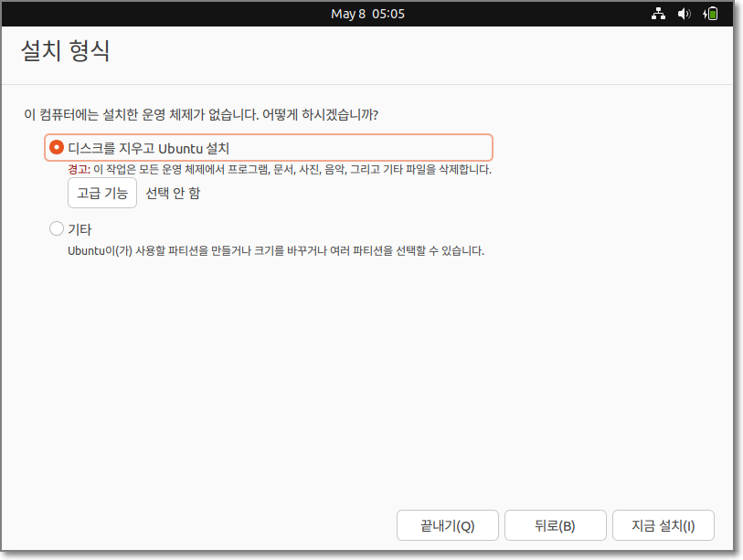
Task: Click the '끝내기(Q)' quit button
Action: tap(447, 525)
